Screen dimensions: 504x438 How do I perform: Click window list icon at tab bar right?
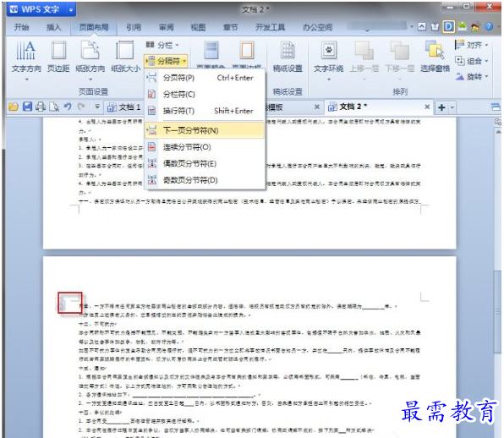[496, 107]
